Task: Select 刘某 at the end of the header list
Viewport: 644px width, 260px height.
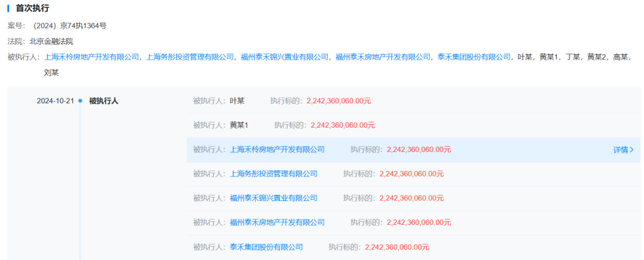Action: point(51,73)
